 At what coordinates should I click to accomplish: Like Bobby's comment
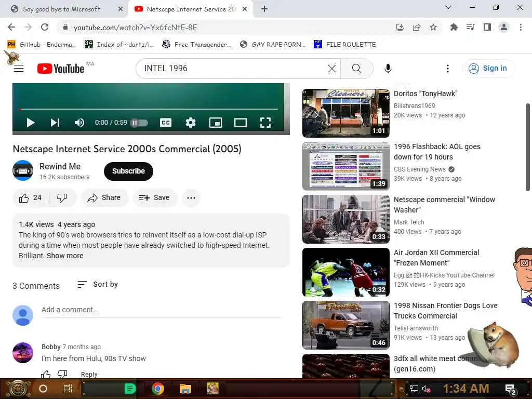[x=46, y=375]
